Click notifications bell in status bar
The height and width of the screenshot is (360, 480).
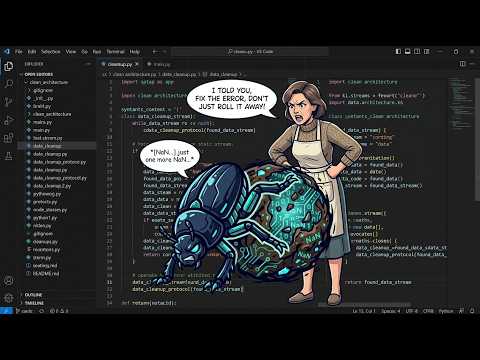pyautogui.click(x=472, y=311)
